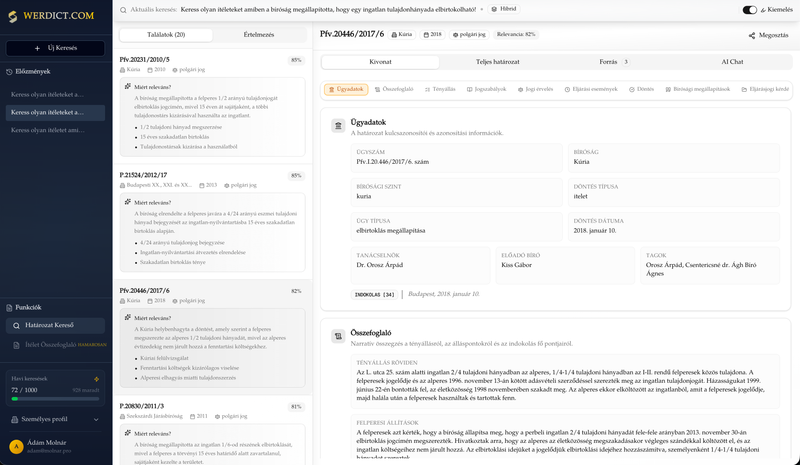Image resolution: width=800 pixels, height=465 pixels.
Task: Click the Megosztás share button
Action: [x=768, y=35]
